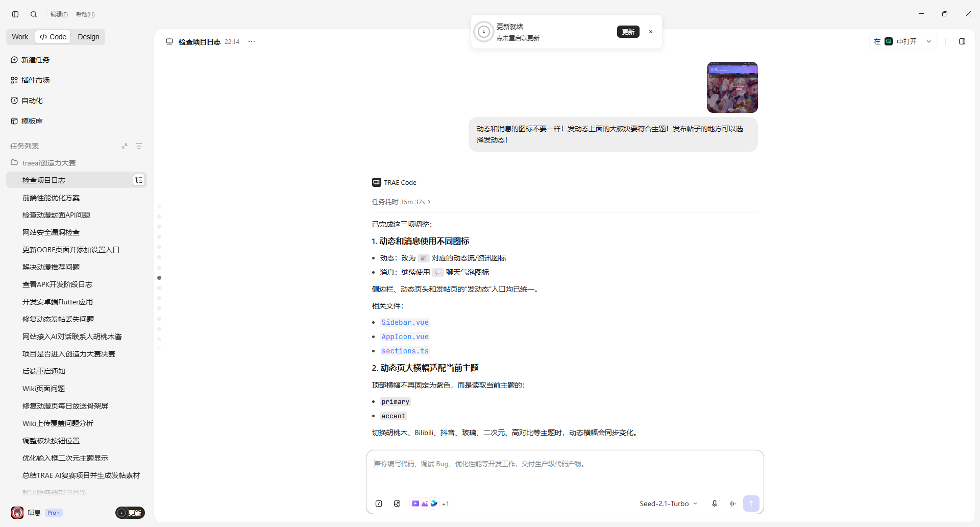The height and width of the screenshot is (527, 980).
Task: Select the 网站安全漏洞检查 task
Action: pyautogui.click(x=77, y=232)
